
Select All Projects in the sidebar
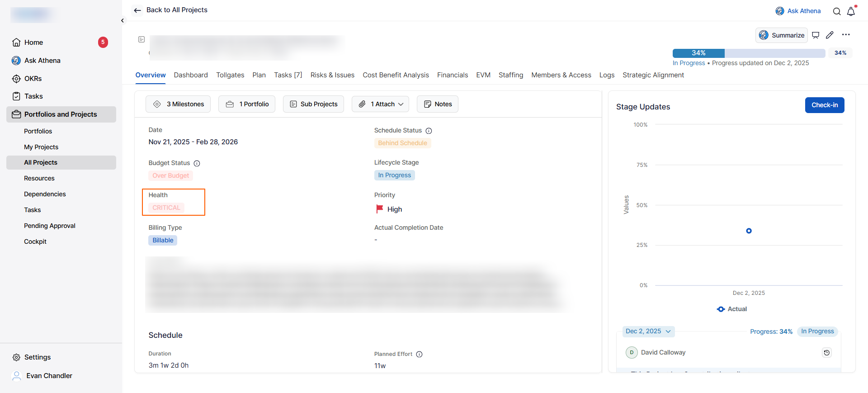(61, 162)
